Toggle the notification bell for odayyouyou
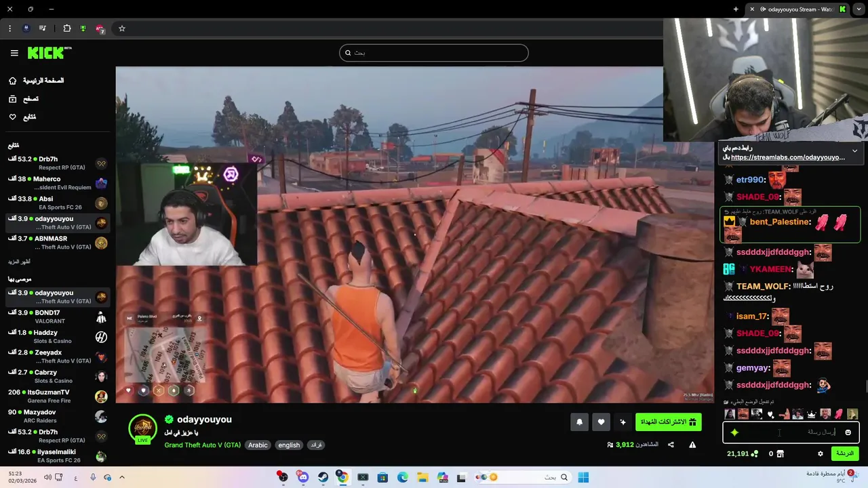The width and height of the screenshot is (868, 488). [x=579, y=422]
